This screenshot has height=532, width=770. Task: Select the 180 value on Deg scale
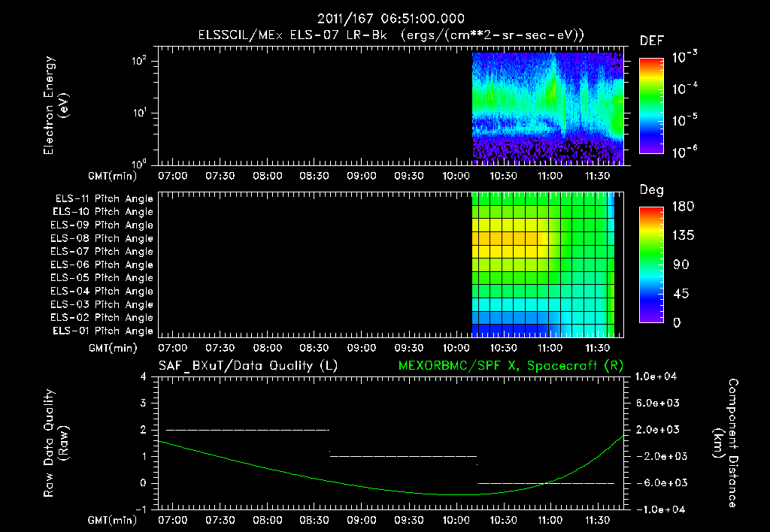coord(683,207)
